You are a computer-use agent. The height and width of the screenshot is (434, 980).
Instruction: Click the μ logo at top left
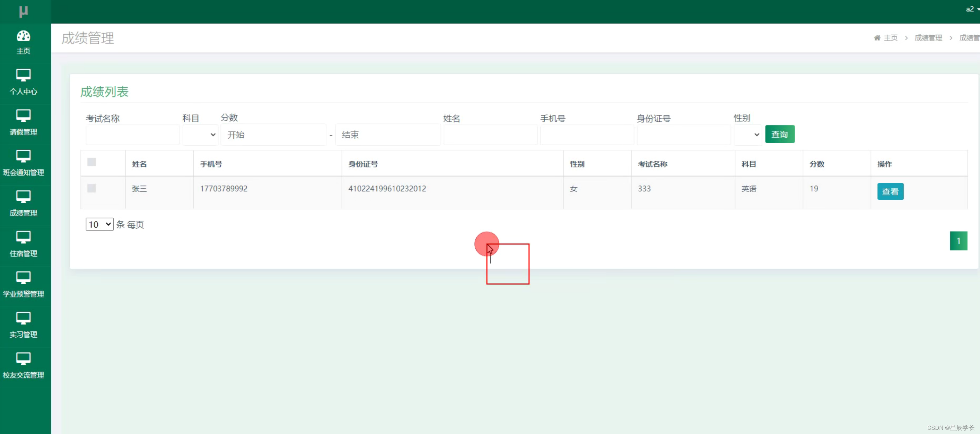coord(24,11)
